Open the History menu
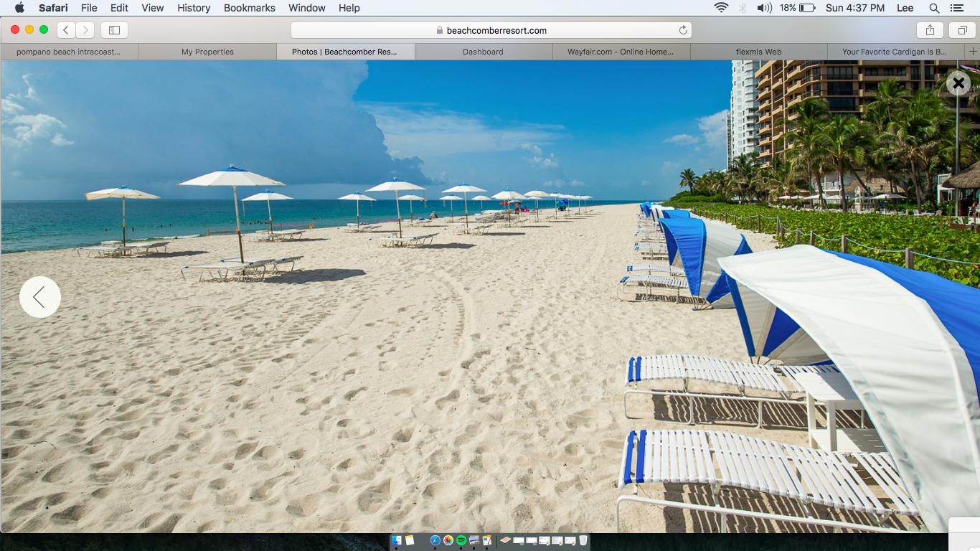The image size is (980, 551). pos(194,8)
